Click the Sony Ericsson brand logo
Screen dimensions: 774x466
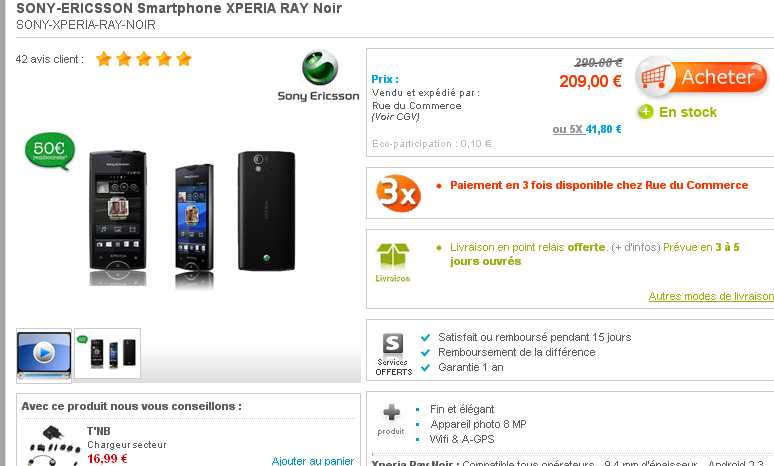pyautogui.click(x=318, y=76)
